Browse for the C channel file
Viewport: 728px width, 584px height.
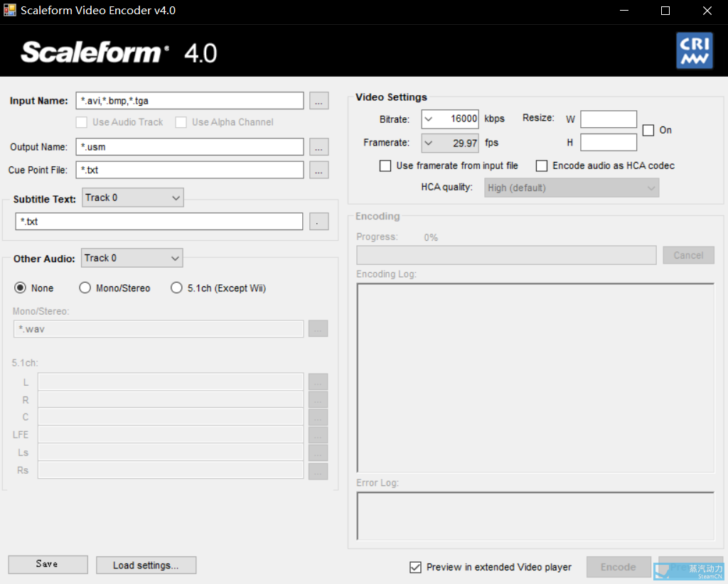[318, 417]
